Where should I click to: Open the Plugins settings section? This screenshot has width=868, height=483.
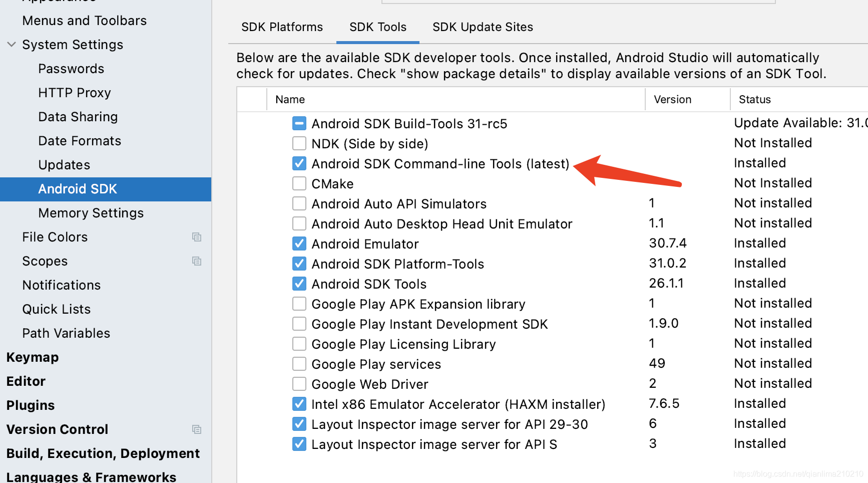(x=31, y=405)
